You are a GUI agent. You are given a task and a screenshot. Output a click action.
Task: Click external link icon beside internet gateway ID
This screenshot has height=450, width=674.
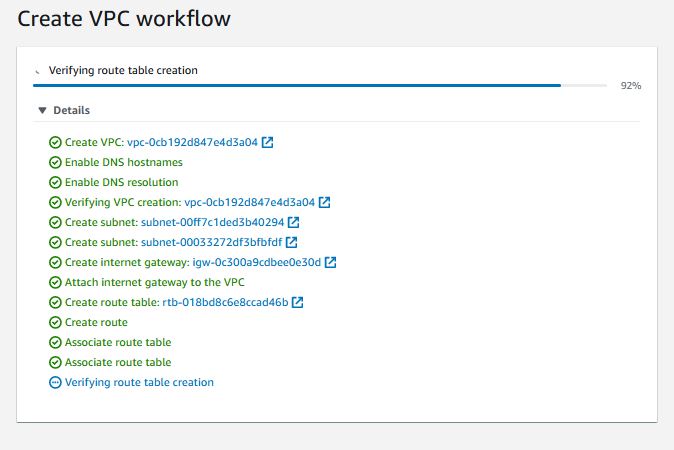[331, 262]
